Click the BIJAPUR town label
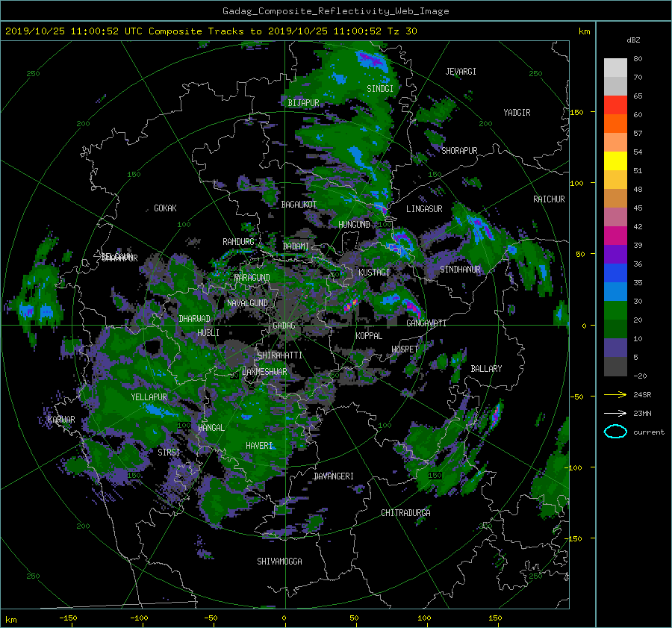The height and width of the screenshot is (628, 672). [x=303, y=103]
